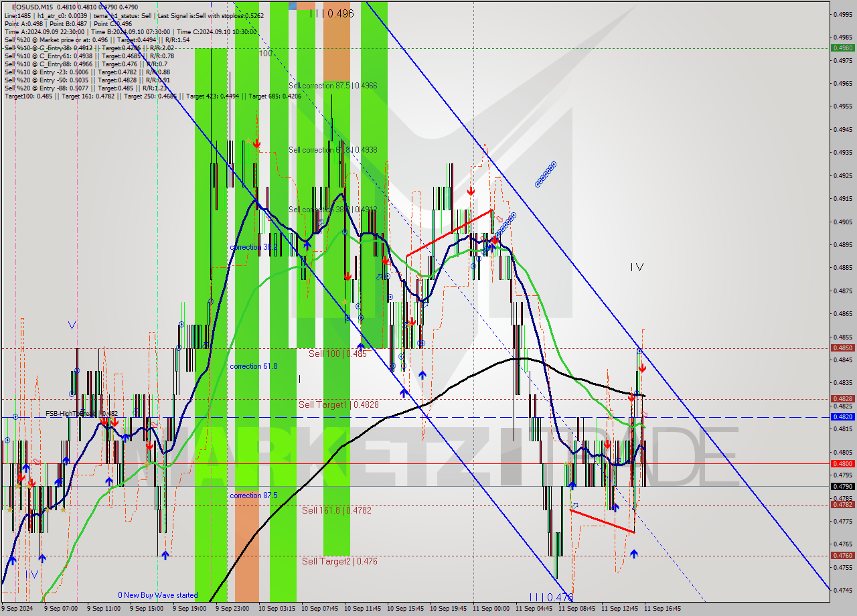Click the '10 Sep 07:45' time axis label
This screenshot has height=616, width=857.
tap(319, 609)
